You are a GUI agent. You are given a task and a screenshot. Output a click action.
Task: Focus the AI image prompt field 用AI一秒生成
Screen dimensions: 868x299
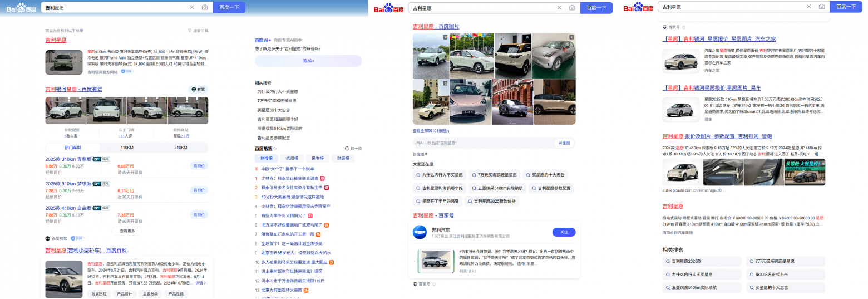[483, 143]
